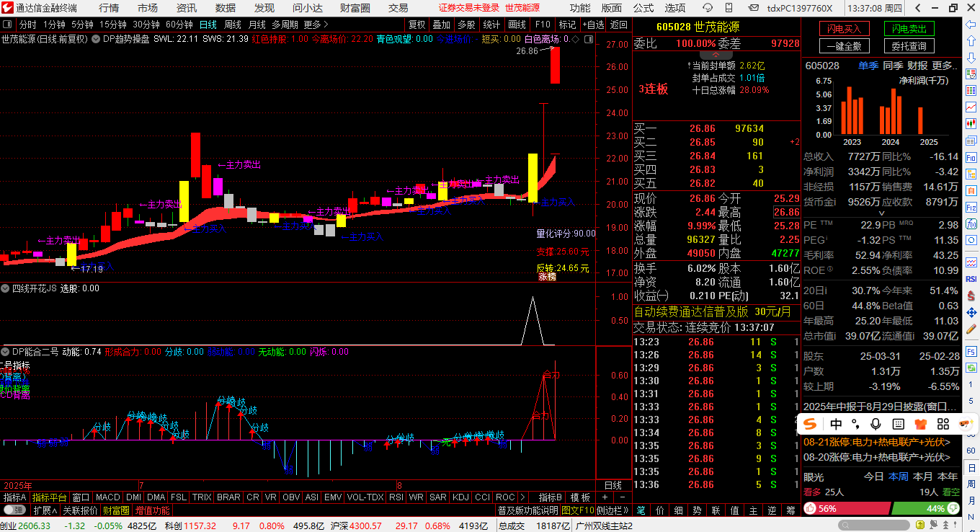This screenshot has width=980, height=532.
Task: Expand the 更多.. financial chart options
Action: pos(946,66)
